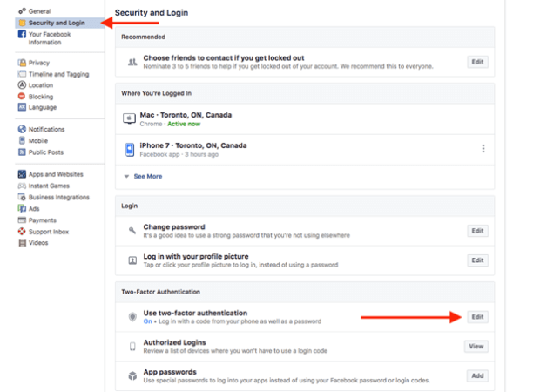Image resolution: width=540 pixels, height=392 pixels.
Task: Open Apps and Websites settings
Action: (x=56, y=174)
